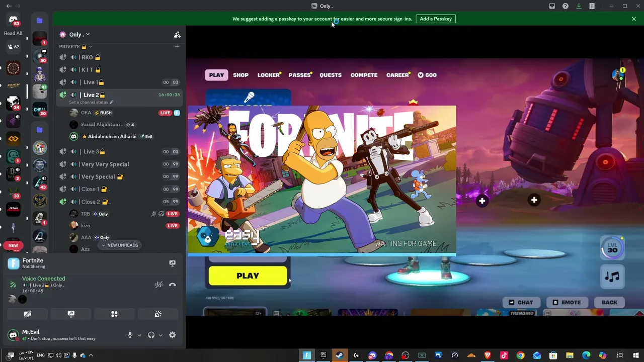The image size is (644, 362).
Task: Click the red NEW servers badge
Action: click(x=13, y=246)
